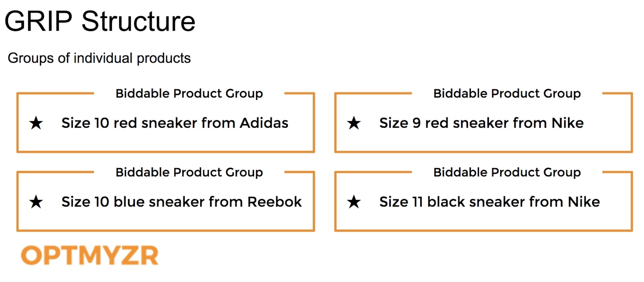Select the star next to Size 9 Nike sneaker
Viewport: 644px width, 282px height.
pos(354,123)
